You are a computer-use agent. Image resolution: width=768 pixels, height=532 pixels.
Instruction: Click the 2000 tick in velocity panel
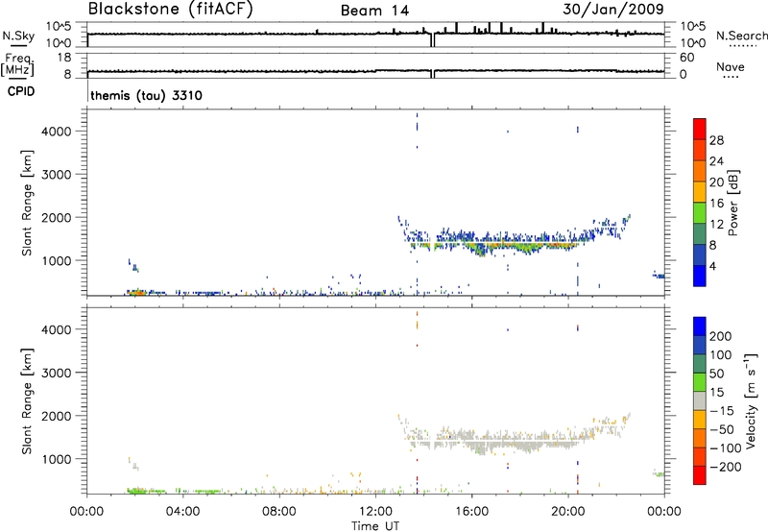click(56, 416)
